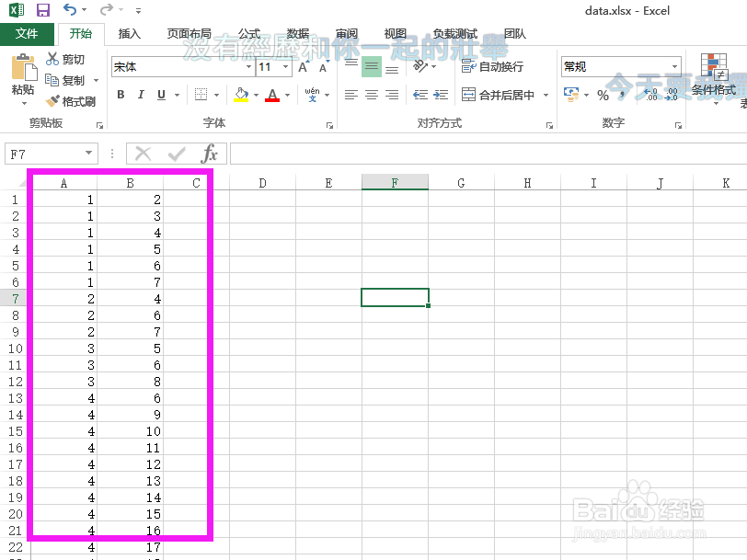
Task: Increase font size with large A icon
Action: 304,67
